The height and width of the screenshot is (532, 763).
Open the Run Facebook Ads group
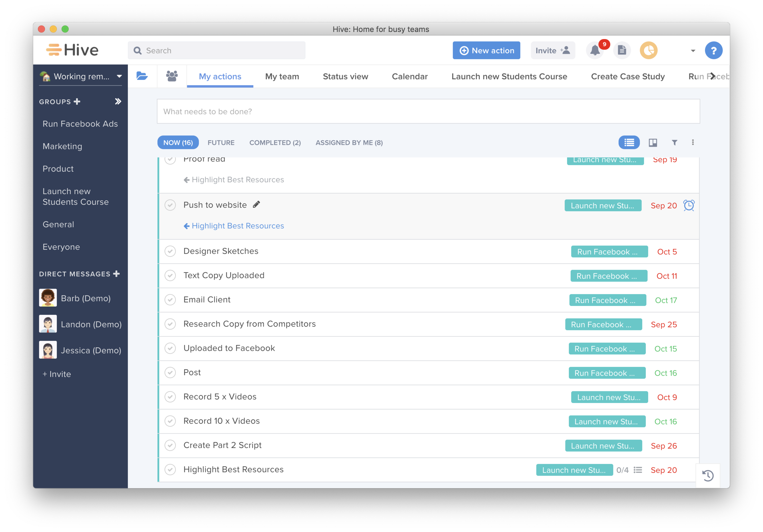tap(80, 124)
